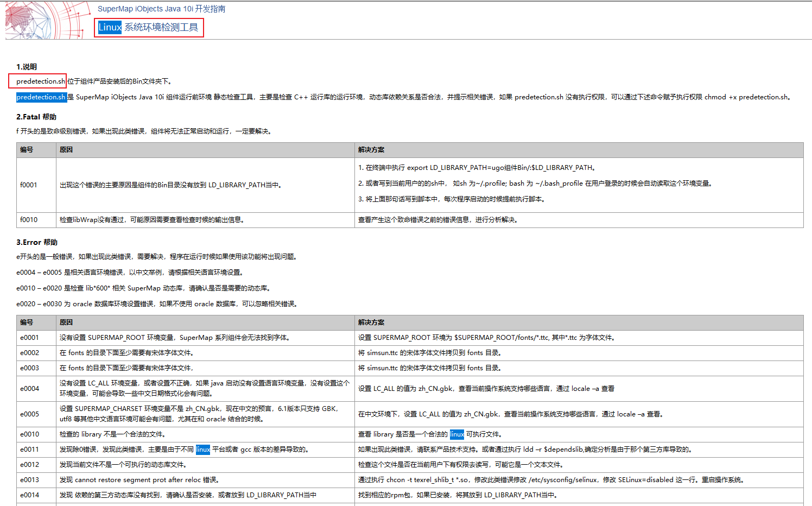Click "解决方案" header in the Fatal table

(371, 150)
